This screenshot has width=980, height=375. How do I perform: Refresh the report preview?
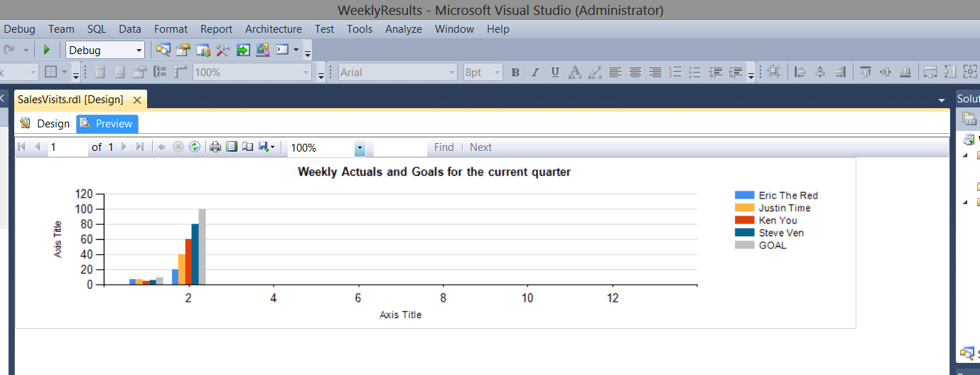(x=194, y=147)
